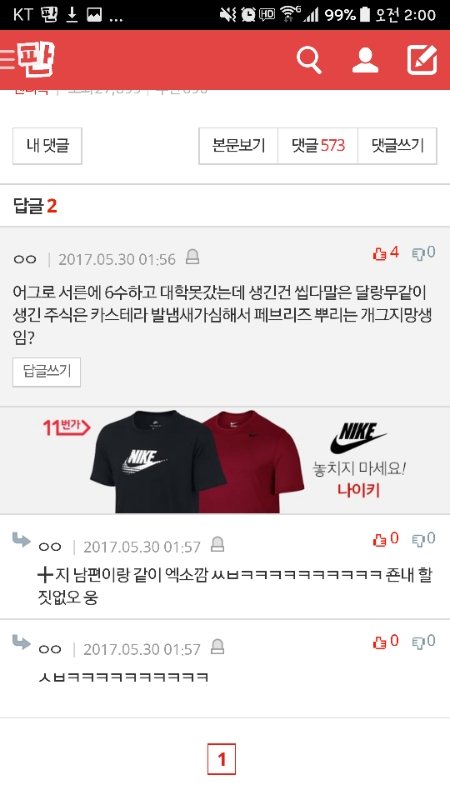The width and height of the screenshot is (450, 800).
Task: Upvote the 01:56 comment with 4 likes
Action: click(x=386, y=253)
